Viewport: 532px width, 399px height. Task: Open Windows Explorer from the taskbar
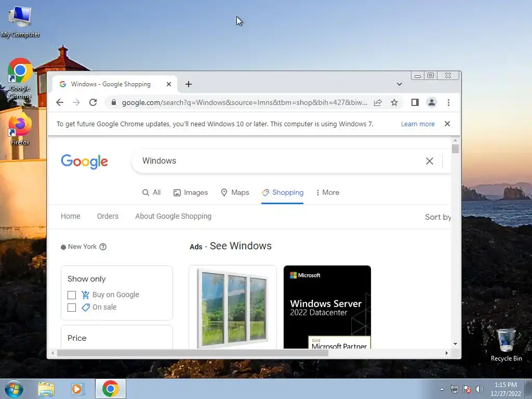46,389
